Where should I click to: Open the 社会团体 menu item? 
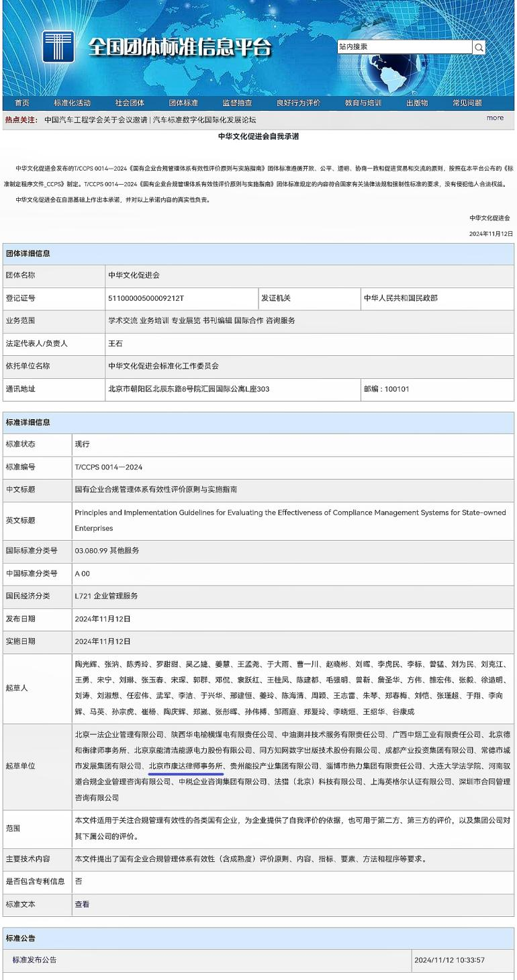click(x=130, y=103)
